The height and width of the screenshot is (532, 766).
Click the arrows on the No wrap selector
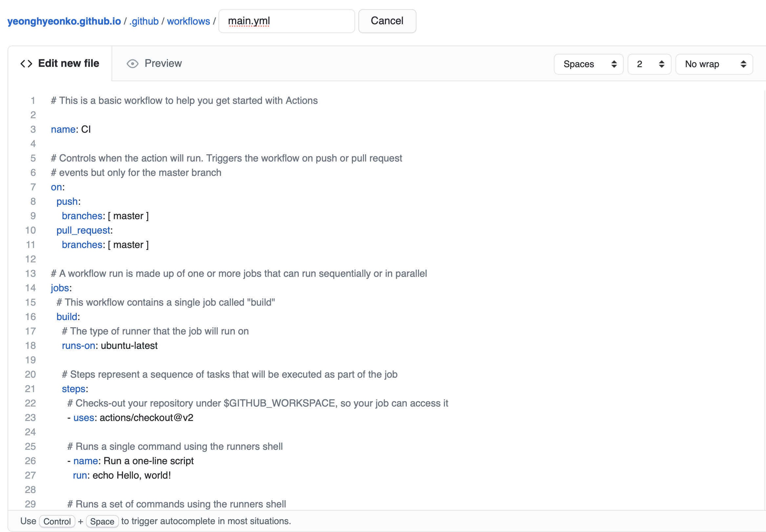(743, 64)
